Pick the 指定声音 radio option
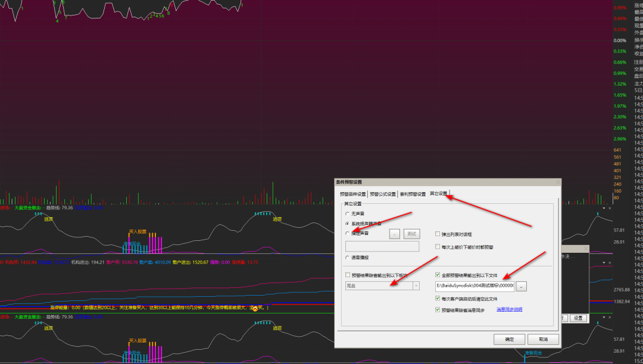The height and width of the screenshot is (364, 643). click(x=348, y=233)
